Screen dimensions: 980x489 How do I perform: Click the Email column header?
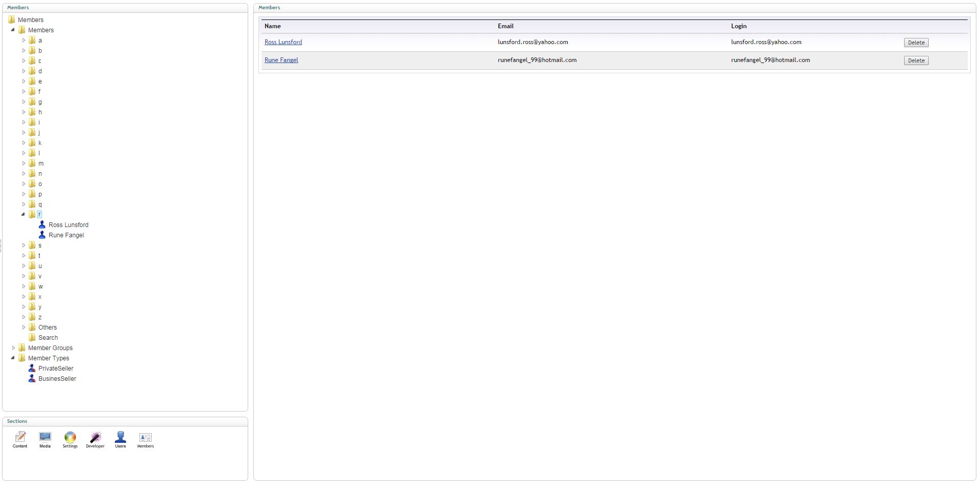505,26
